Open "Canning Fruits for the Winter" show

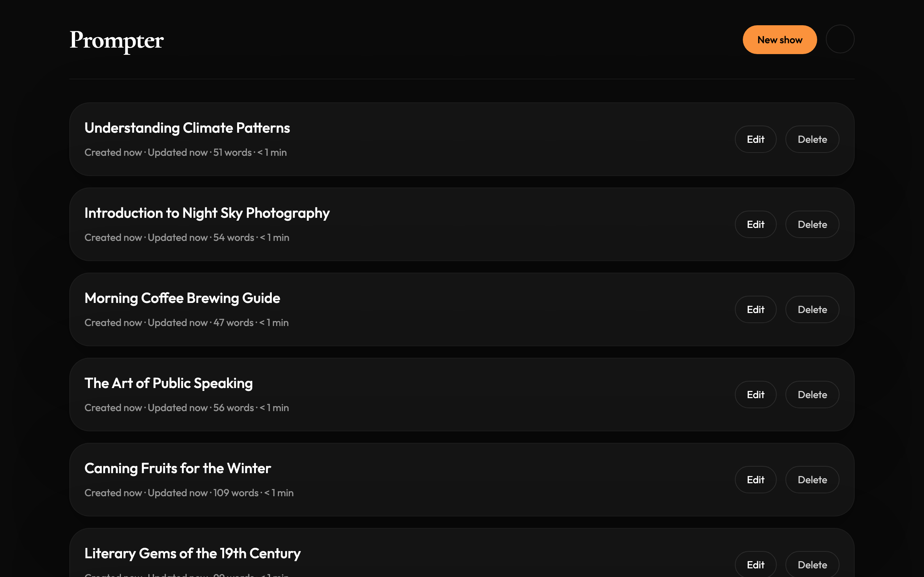pyautogui.click(x=177, y=468)
